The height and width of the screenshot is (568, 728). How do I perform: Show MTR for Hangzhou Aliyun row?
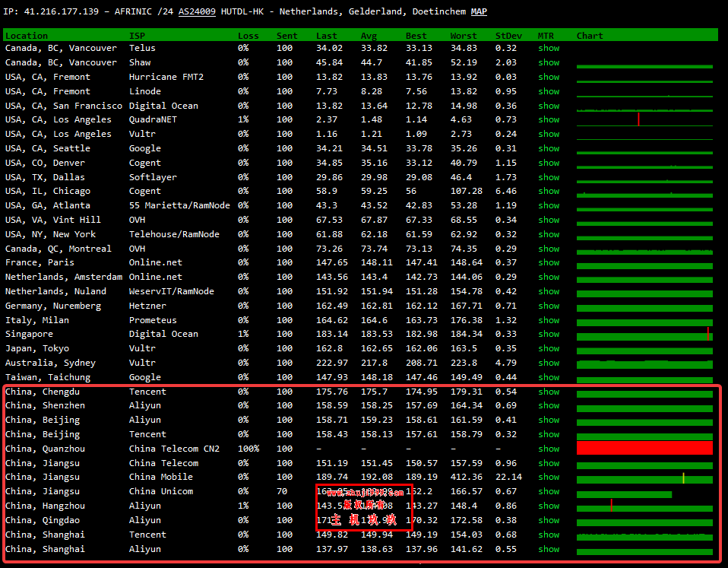tap(549, 506)
